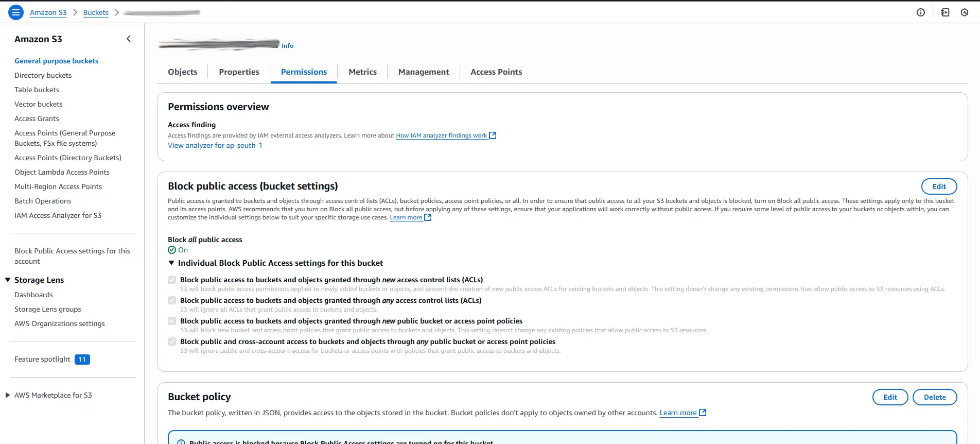This screenshot has width=980, height=444.
Task: Open the hexagon assistant icon in header
Action: pos(965,12)
